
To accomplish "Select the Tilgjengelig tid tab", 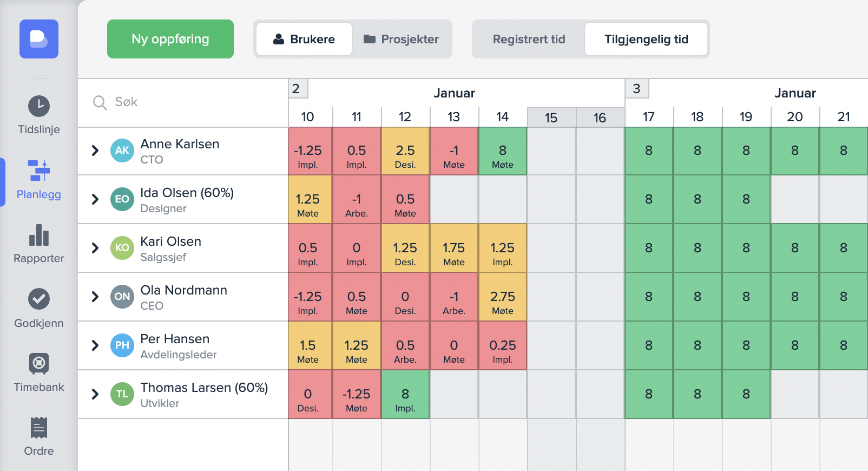I will (646, 39).
